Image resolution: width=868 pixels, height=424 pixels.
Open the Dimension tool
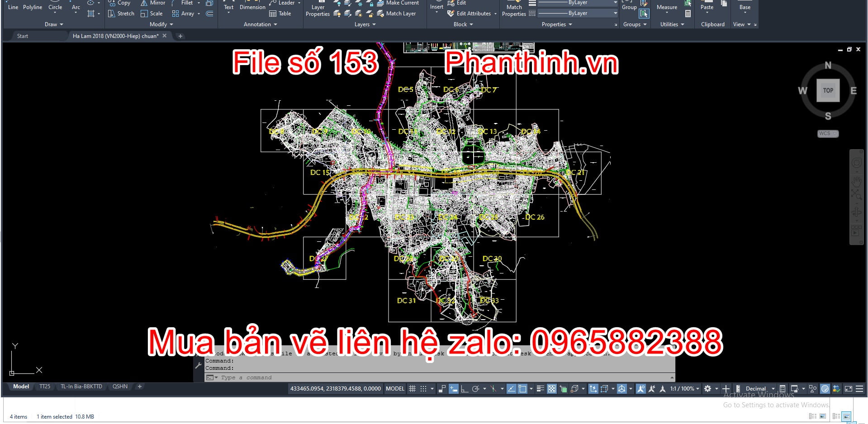point(252,5)
